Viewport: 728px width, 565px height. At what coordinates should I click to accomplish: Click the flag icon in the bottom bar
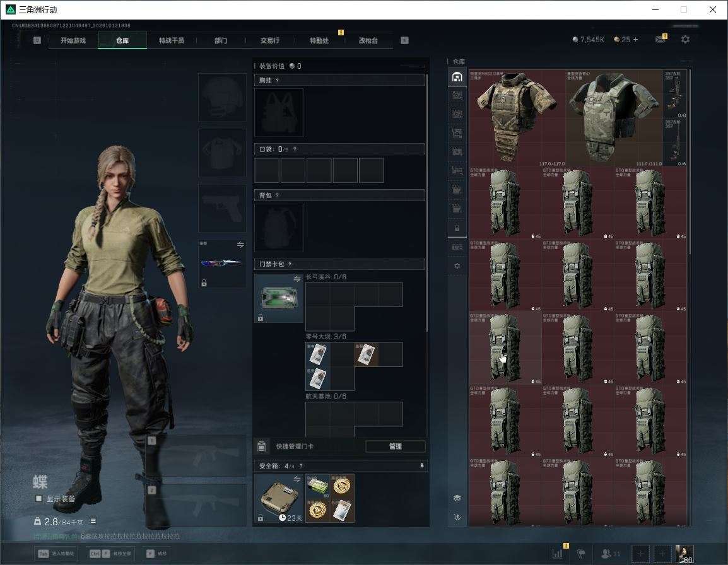coord(581,554)
